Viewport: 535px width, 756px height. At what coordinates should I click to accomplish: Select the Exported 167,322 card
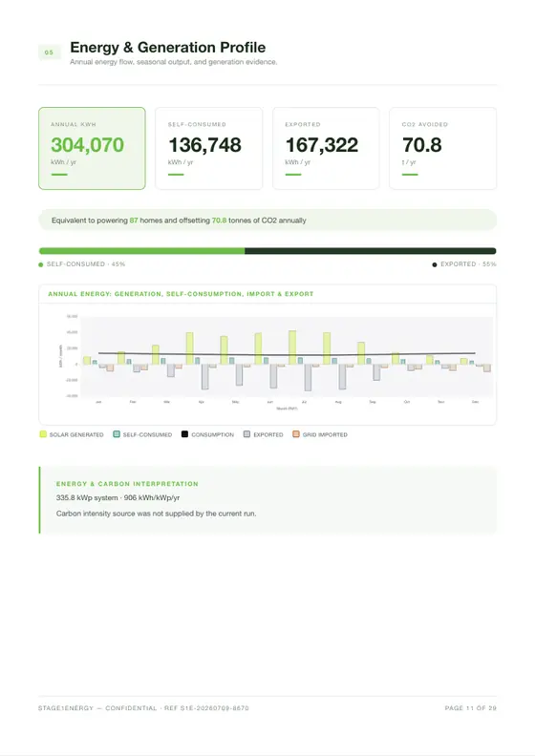click(x=326, y=149)
